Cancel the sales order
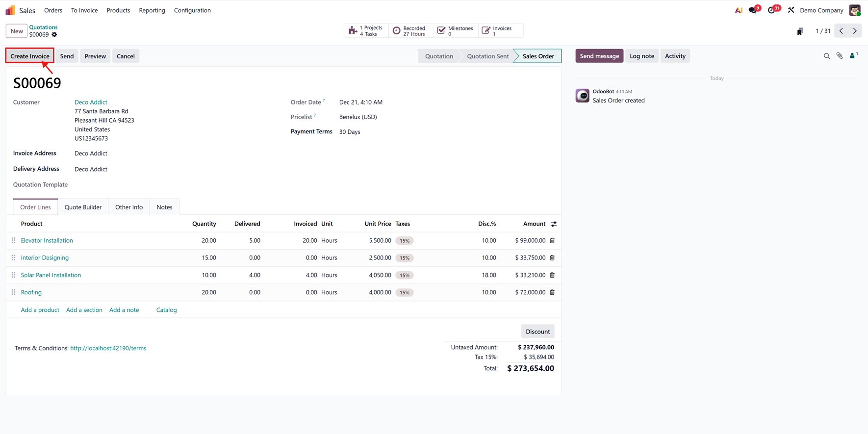The width and height of the screenshot is (868, 434). pyautogui.click(x=126, y=56)
